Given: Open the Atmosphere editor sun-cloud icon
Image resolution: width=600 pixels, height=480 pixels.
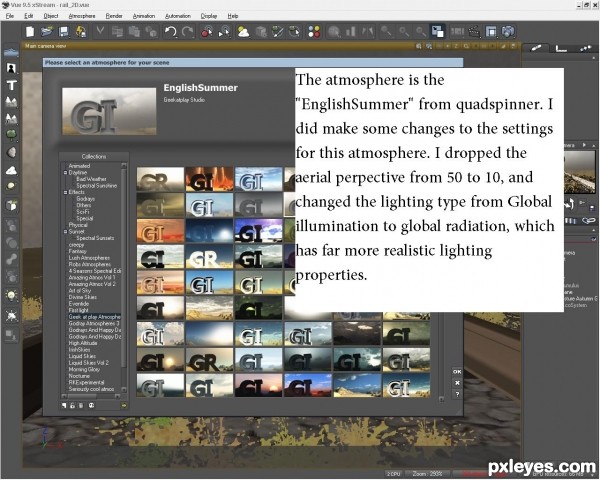Looking at the screenshot, I should [x=243, y=31].
